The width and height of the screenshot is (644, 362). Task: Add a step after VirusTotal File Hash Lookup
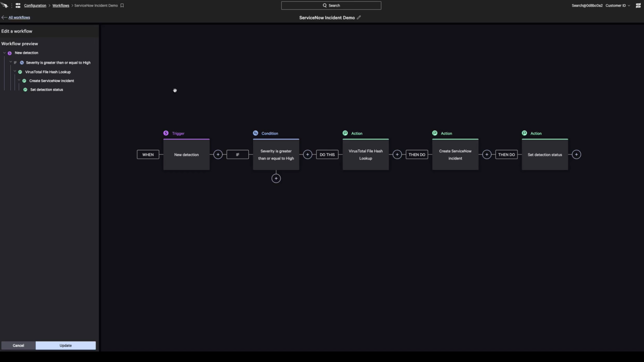tap(397, 154)
